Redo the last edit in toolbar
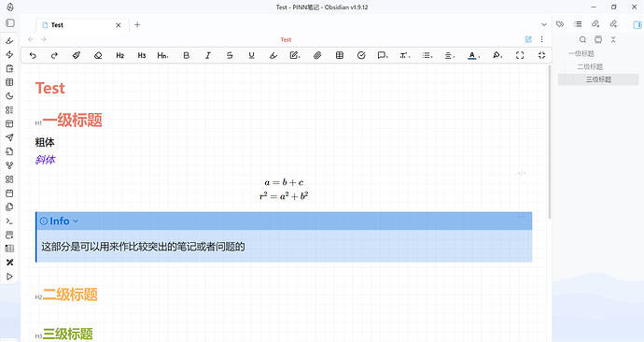644x342 pixels. [x=54, y=55]
